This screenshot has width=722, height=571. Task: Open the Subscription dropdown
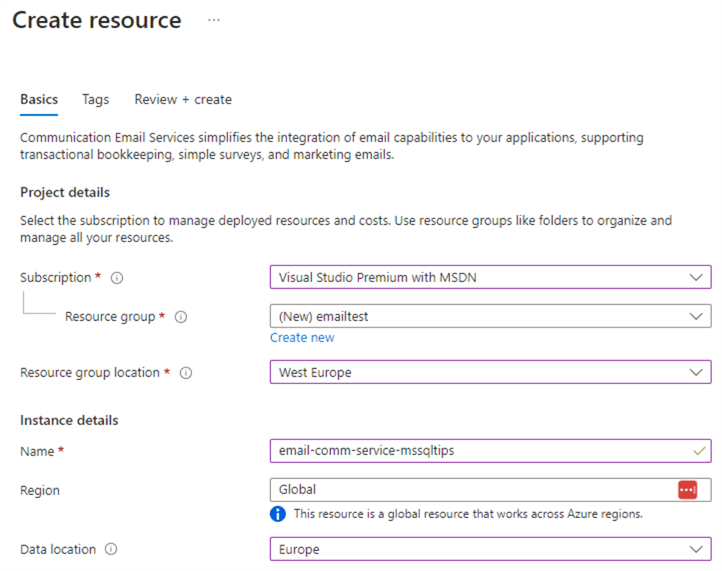coord(490,277)
